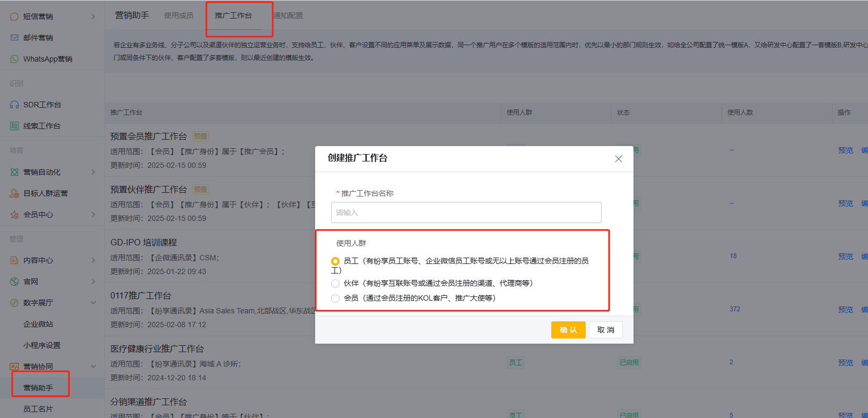This screenshot has height=418, width=868.
Task: Switch to the 使用成员 tab
Action: pyautogui.click(x=179, y=15)
